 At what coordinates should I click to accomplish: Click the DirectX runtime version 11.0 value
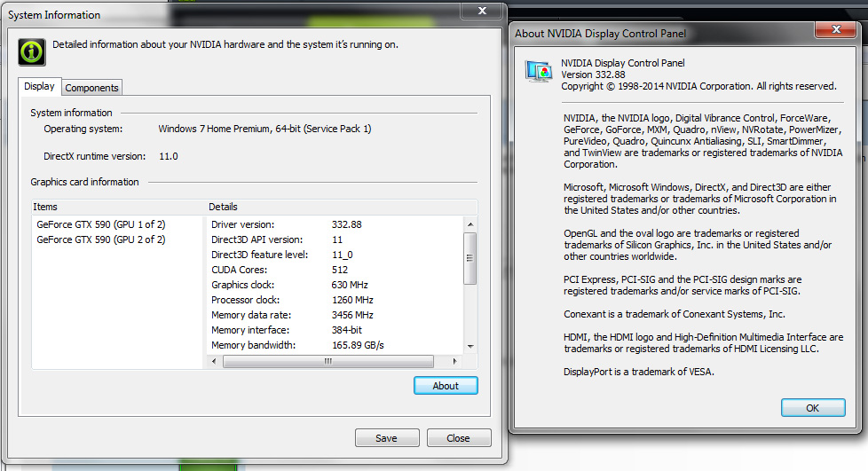pyautogui.click(x=169, y=157)
